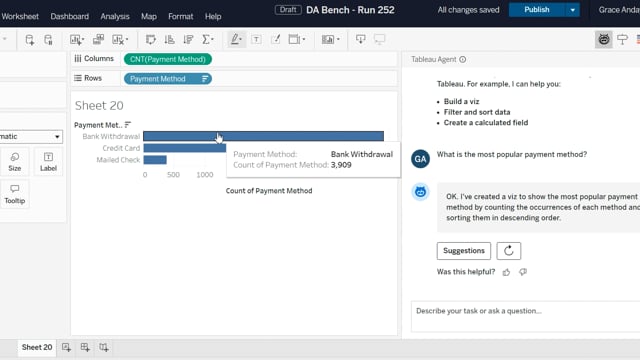This screenshot has height=360, width=640.
Task: Open dropdown arrow beside New Worksheet icon
Action: tap(83, 40)
